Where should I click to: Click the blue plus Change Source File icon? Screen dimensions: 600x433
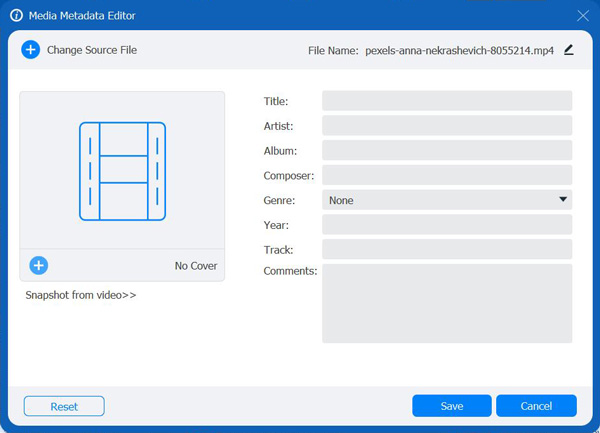[x=31, y=50]
